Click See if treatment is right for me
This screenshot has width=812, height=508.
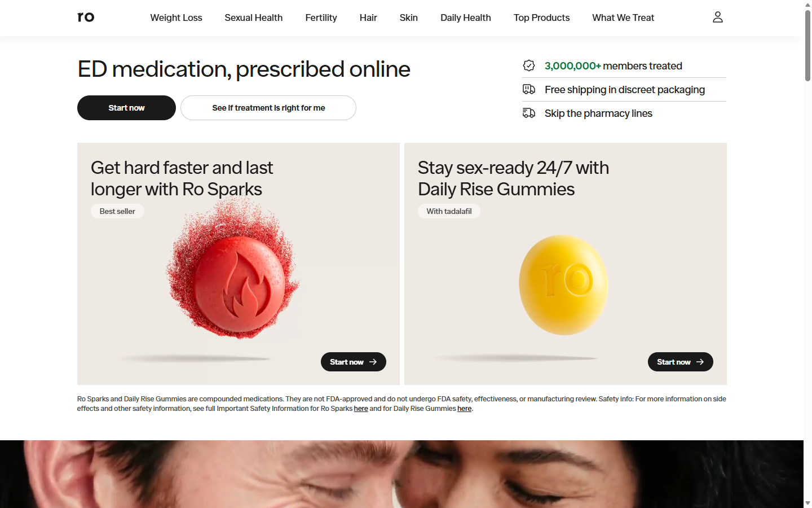point(268,108)
